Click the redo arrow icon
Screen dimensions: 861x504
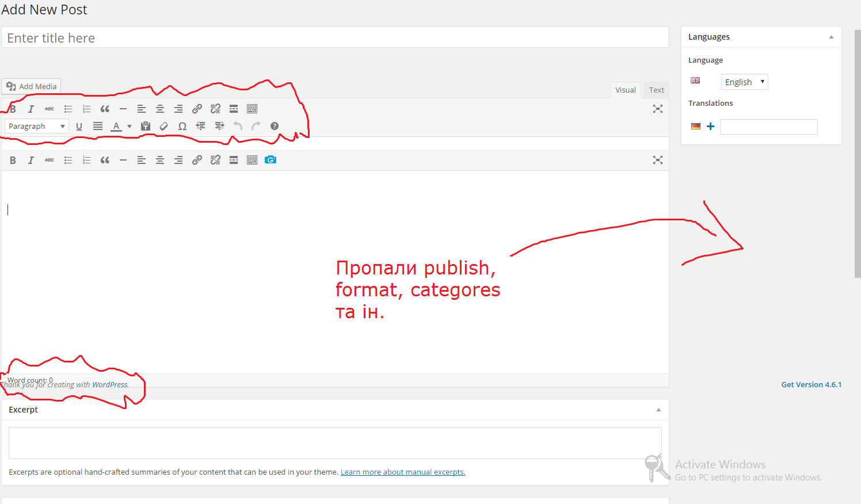coord(256,126)
